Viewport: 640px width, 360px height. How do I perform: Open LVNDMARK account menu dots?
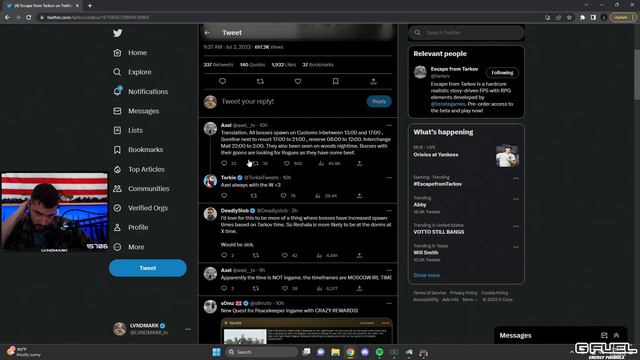click(188, 329)
